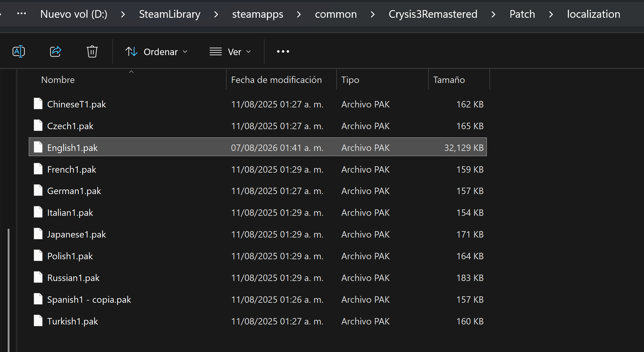The height and width of the screenshot is (352, 644).
Task: Click the 183 KB size cell
Action: (x=470, y=278)
